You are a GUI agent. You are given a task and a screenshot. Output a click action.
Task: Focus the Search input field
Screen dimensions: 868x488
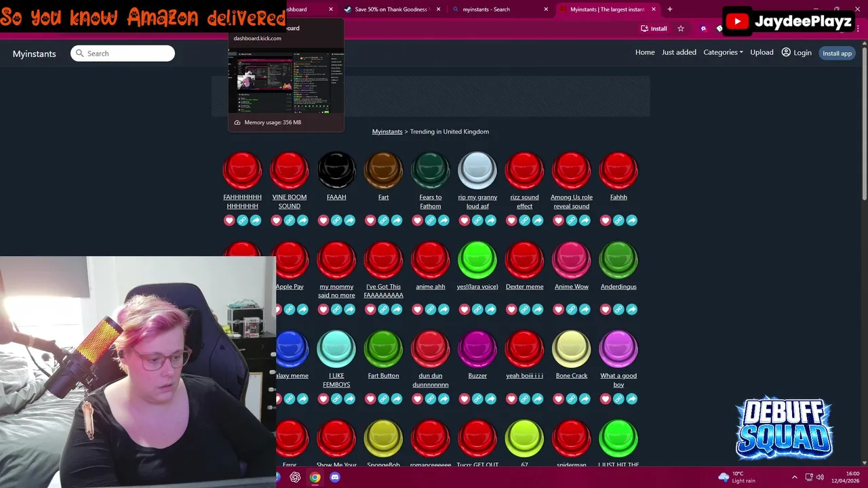point(123,54)
